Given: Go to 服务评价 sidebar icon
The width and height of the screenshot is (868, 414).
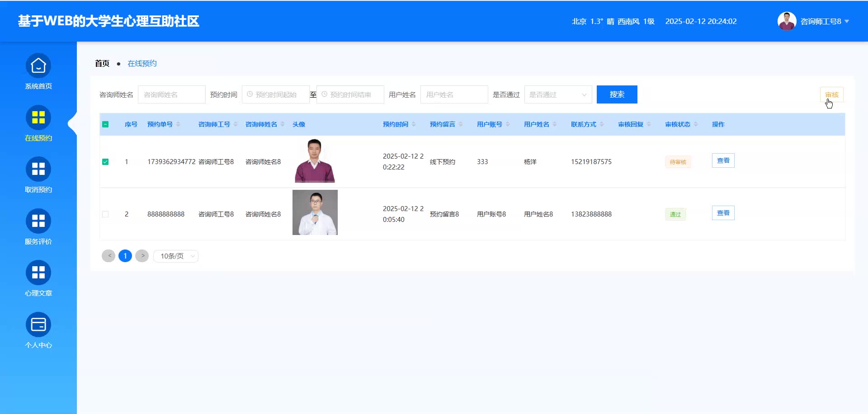Looking at the screenshot, I should tap(38, 221).
